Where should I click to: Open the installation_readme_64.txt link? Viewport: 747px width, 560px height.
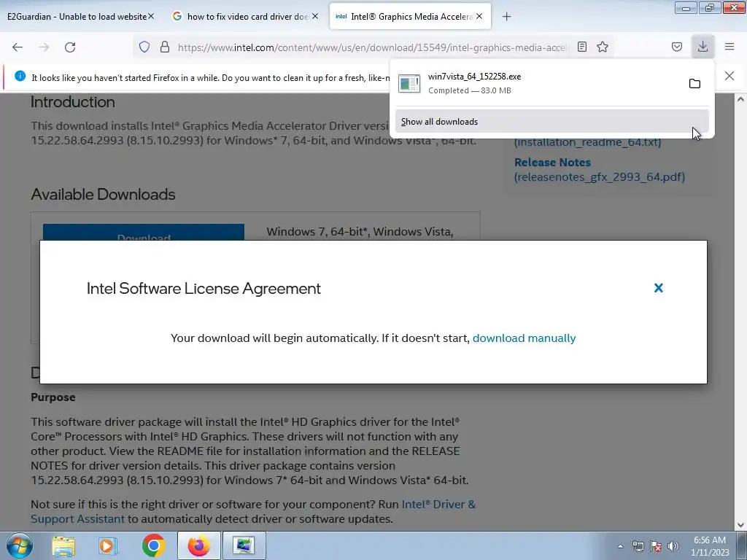tap(587, 142)
